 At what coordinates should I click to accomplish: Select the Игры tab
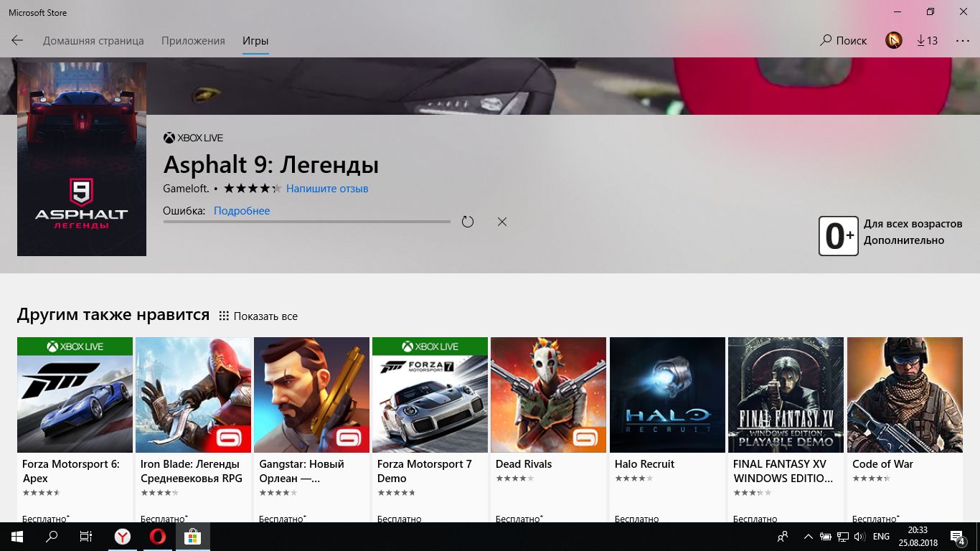coord(255,41)
